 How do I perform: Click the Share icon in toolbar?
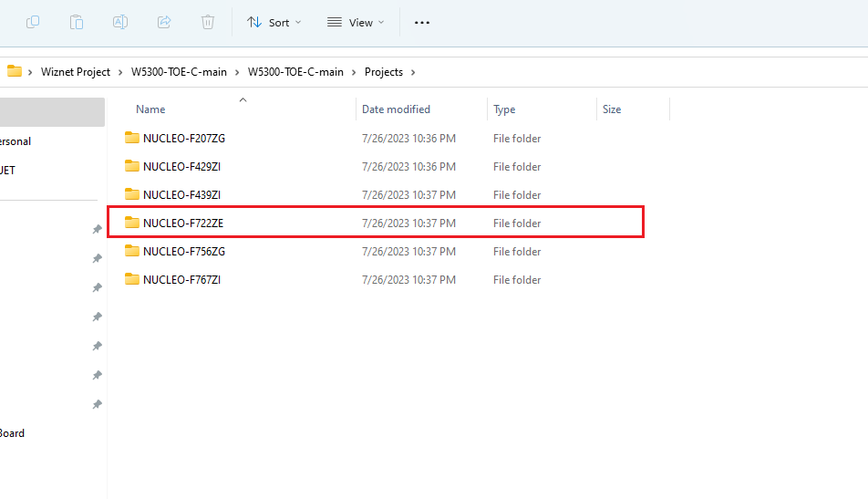click(x=164, y=22)
